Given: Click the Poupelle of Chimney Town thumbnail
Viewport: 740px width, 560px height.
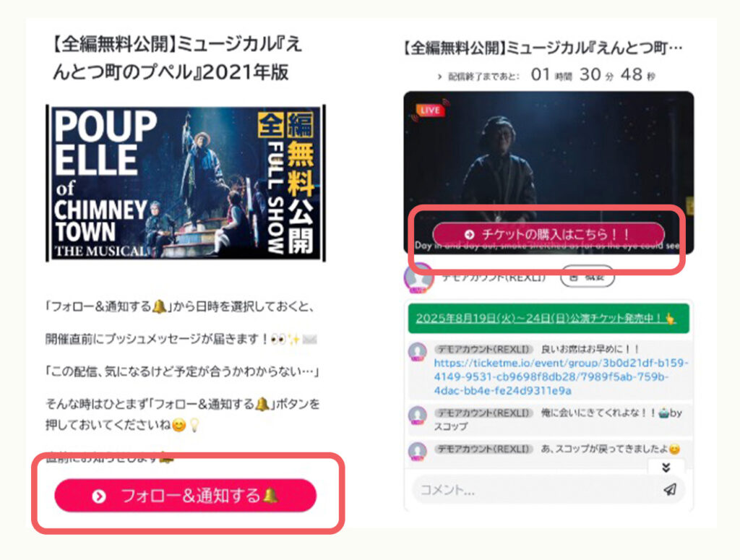Looking at the screenshot, I should 186,183.
